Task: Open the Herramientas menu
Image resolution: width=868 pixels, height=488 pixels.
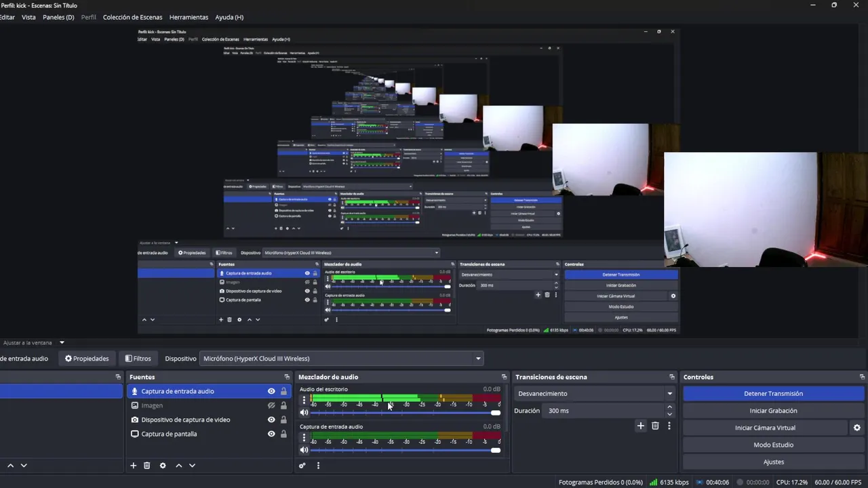Action: coord(189,17)
